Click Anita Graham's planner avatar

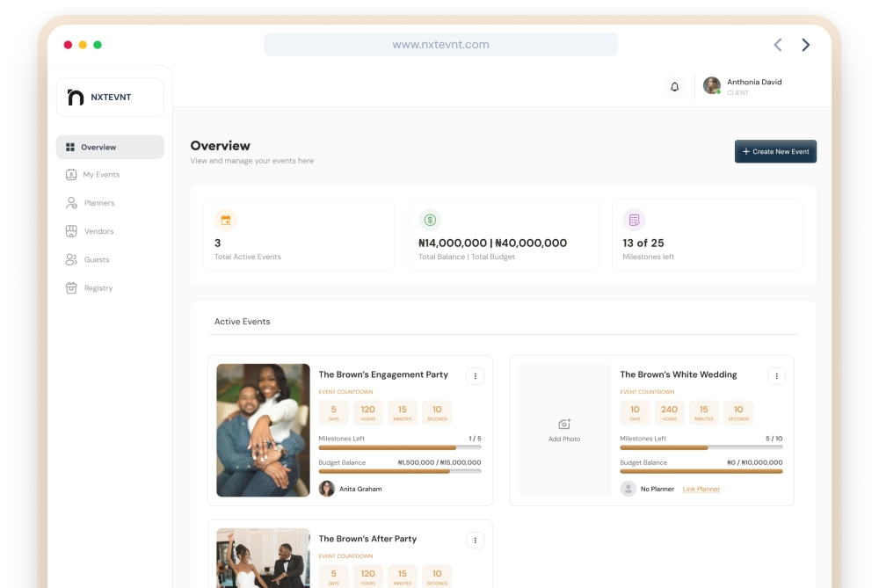click(x=327, y=489)
